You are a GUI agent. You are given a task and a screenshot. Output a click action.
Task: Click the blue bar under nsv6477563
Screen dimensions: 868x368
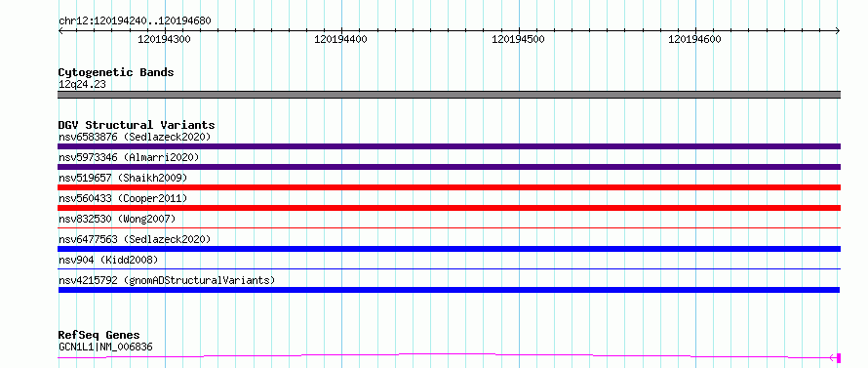click(449, 249)
